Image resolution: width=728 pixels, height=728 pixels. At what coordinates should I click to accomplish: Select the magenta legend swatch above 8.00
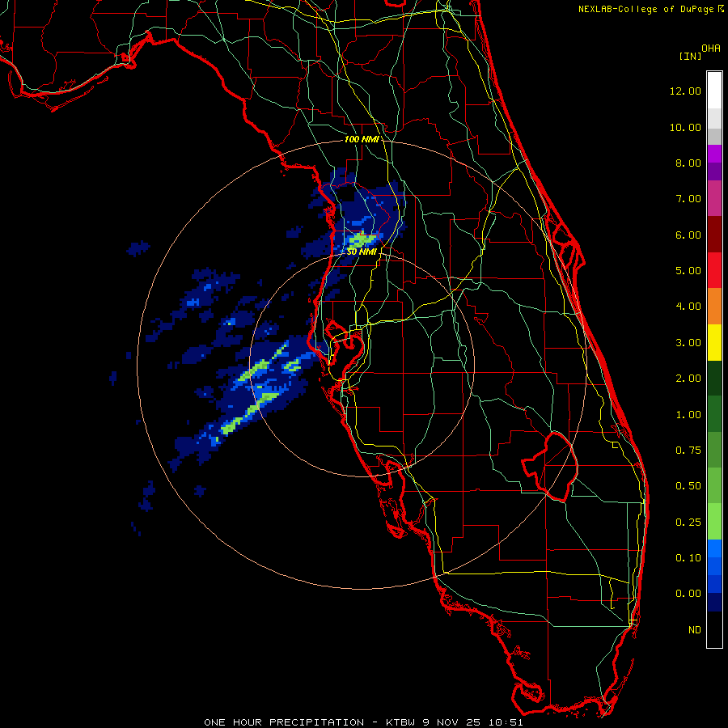(x=714, y=154)
